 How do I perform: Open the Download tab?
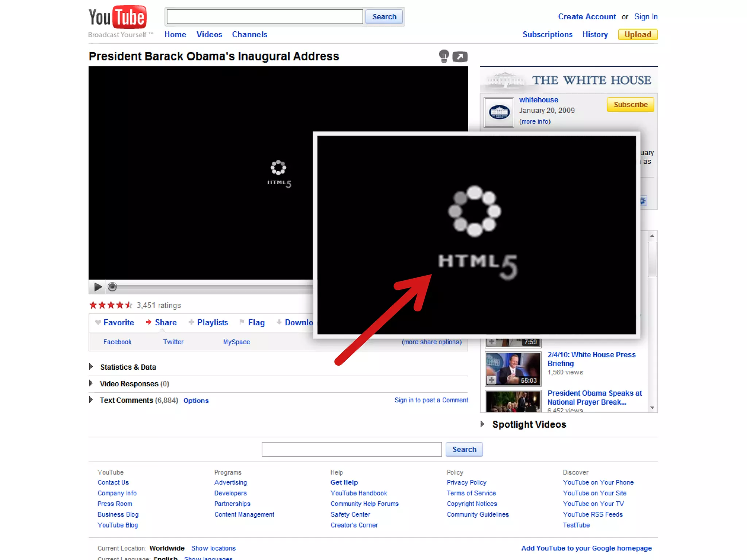click(295, 322)
